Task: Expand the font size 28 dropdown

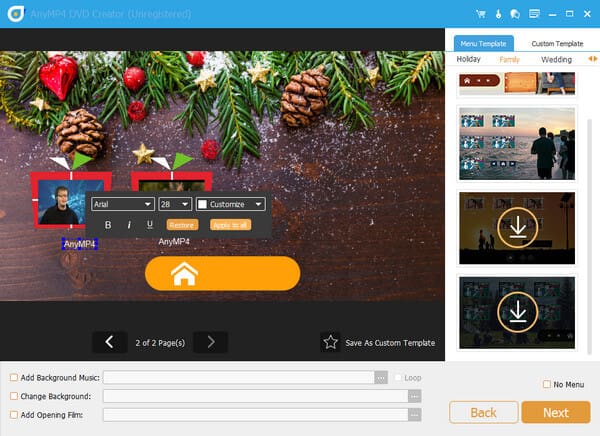Action: 173,204
